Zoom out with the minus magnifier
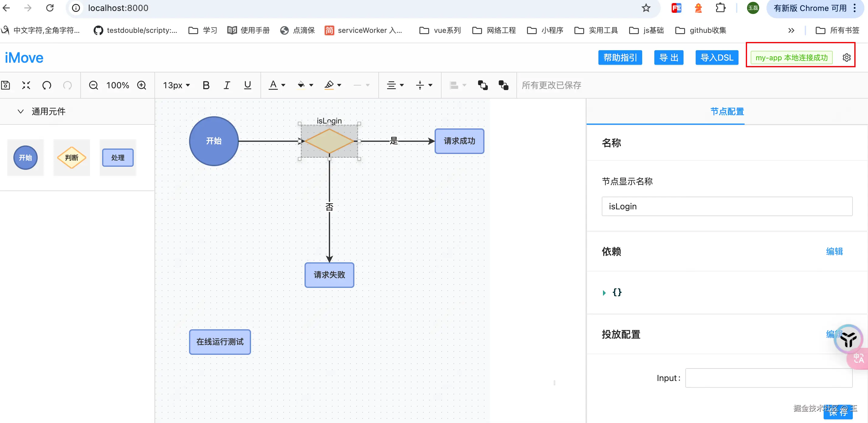The width and height of the screenshot is (868, 423). coord(93,85)
